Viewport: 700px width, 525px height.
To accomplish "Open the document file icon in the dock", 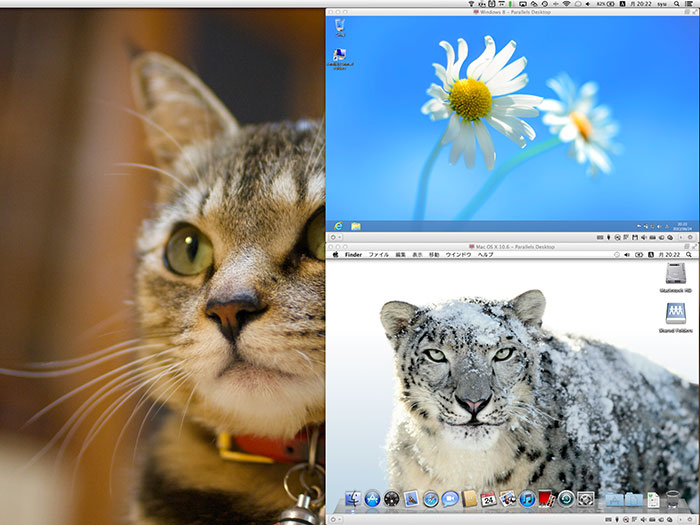I will tap(653, 500).
